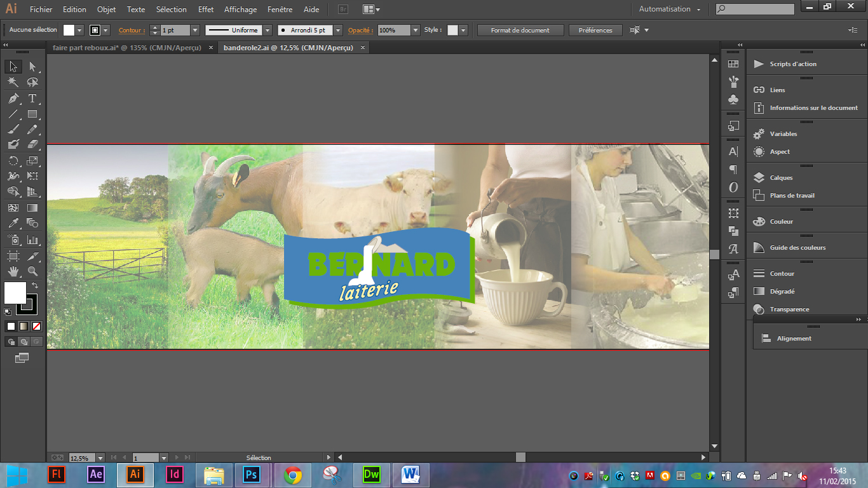Screen dimensions: 868x488
Task: Activate Draw Normal mode
Action: [11, 342]
